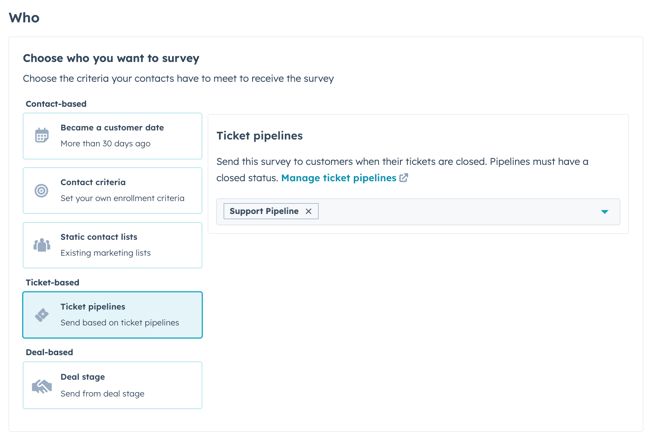
Task: Remove the Support Pipeline tag
Action: tap(308, 211)
